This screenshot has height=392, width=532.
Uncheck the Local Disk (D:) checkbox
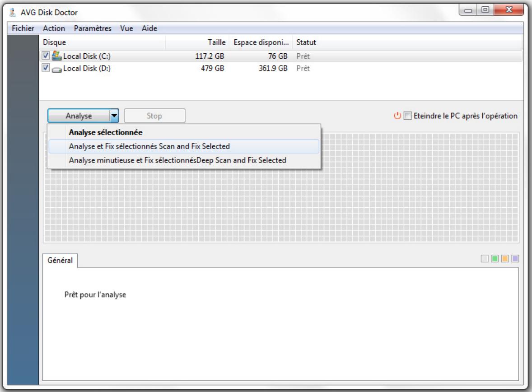point(46,68)
